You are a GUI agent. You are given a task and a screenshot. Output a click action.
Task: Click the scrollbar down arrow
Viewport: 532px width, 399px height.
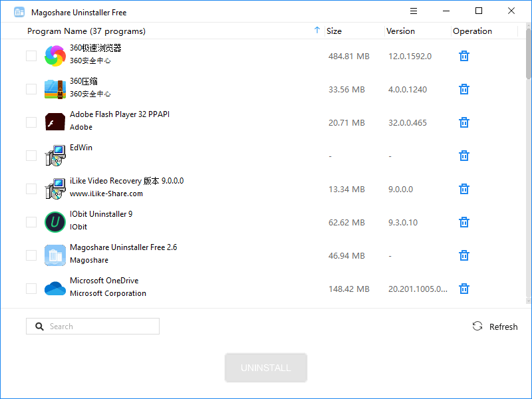coord(529,301)
